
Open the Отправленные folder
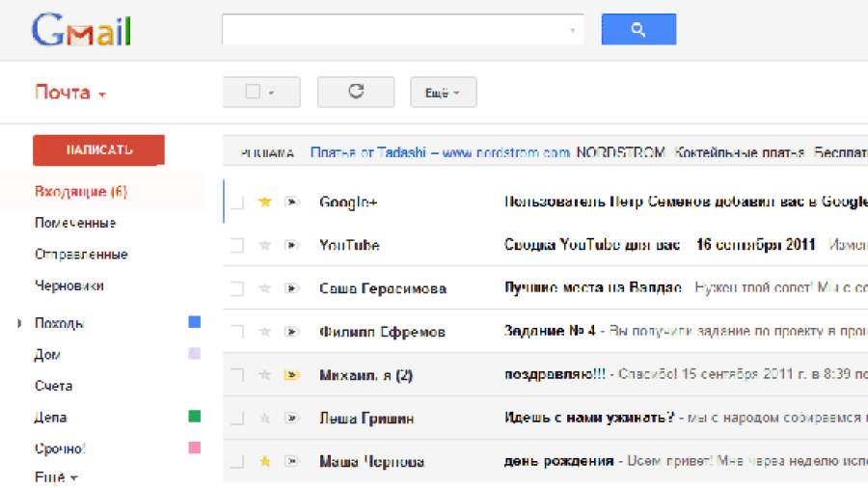[x=81, y=255]
